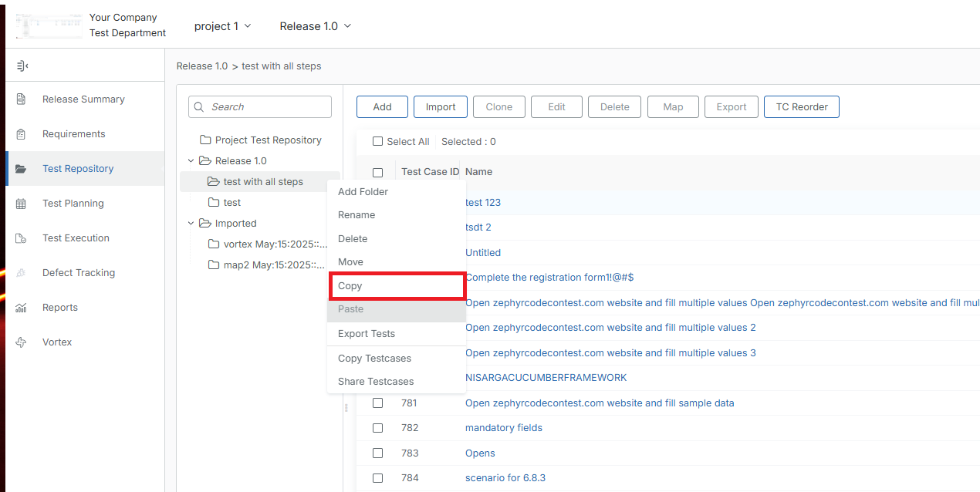This screenshot has width=980, height=492.
Task: Select checkbox for test case 784
Action: point(377,478)
